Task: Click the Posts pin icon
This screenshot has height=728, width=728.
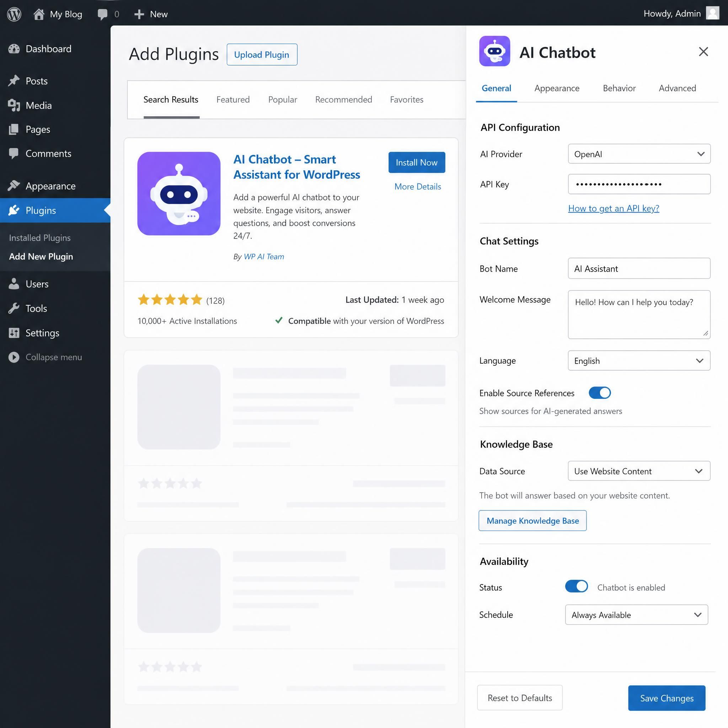Action: coord(14,81)
